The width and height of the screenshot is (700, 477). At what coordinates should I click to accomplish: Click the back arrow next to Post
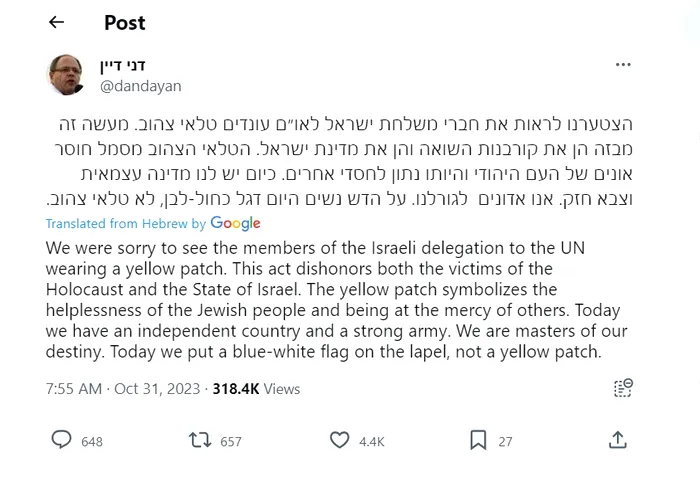(x=57, y=22)
